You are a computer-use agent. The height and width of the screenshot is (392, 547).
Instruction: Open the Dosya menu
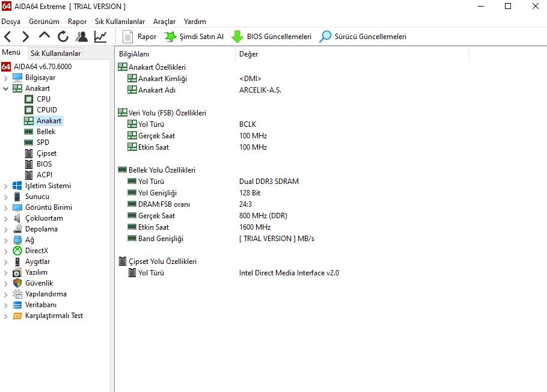point(11,22)
